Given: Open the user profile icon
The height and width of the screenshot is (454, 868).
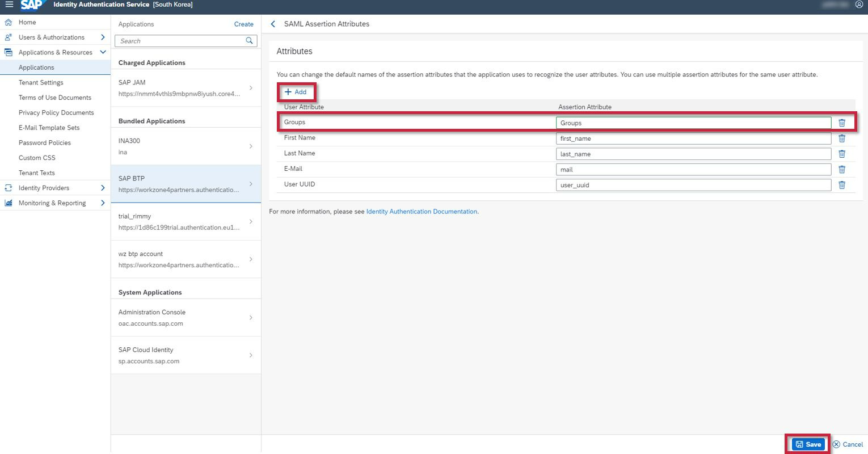Looking at the screenshot, I should 859,5.
